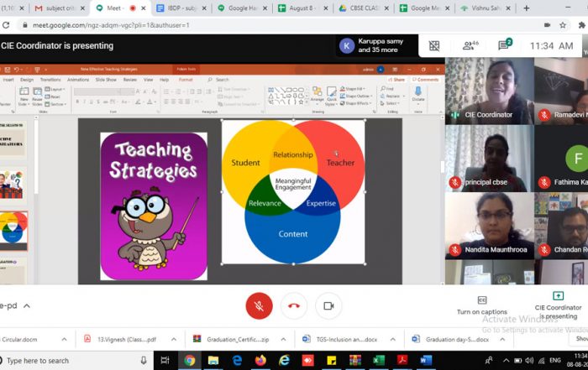Screen dimensions: 588x370
Task: Expand options for 13.Vignesh PDF download
Action: click(x=174, y=339)
